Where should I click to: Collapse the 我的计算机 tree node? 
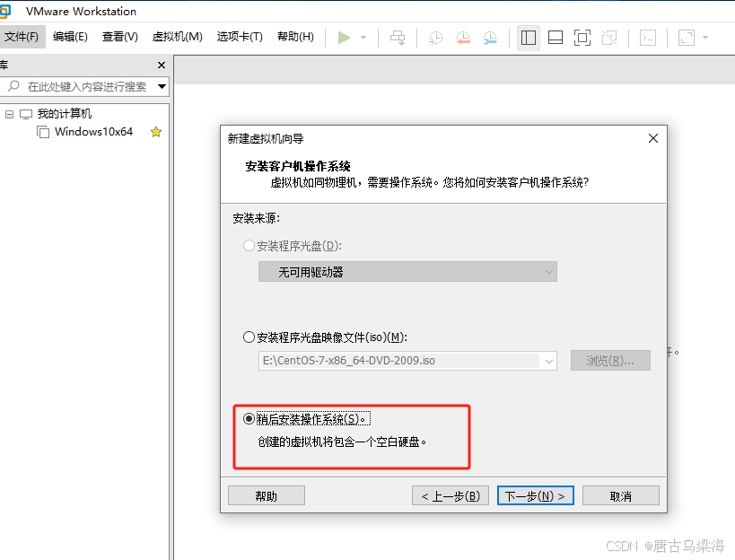(9, 114)
